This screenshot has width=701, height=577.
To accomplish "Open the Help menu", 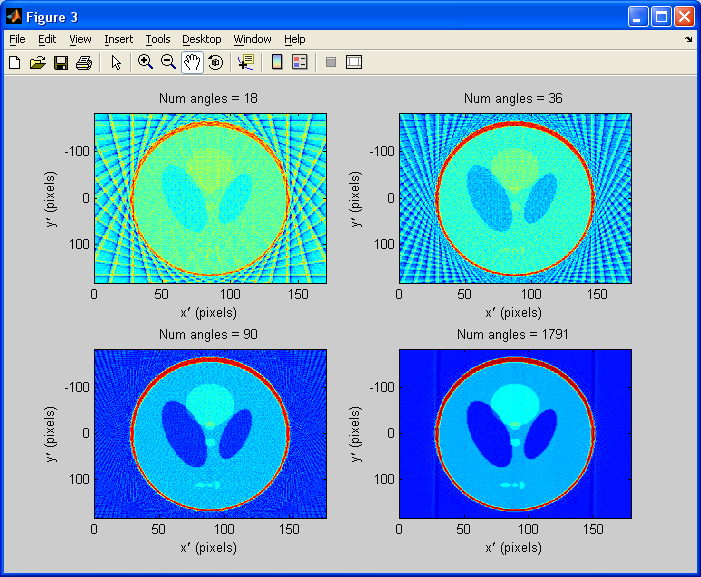I will tap(295, 39).
